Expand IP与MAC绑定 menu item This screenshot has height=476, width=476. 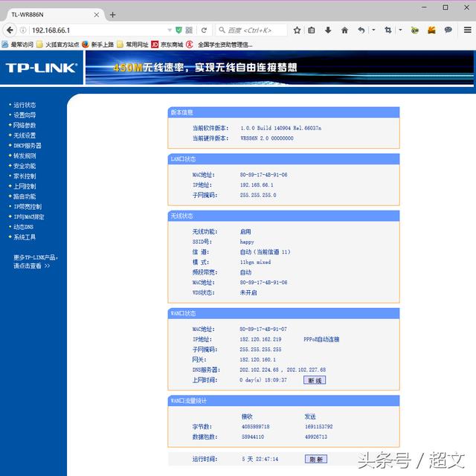click(x=29, y=216)
